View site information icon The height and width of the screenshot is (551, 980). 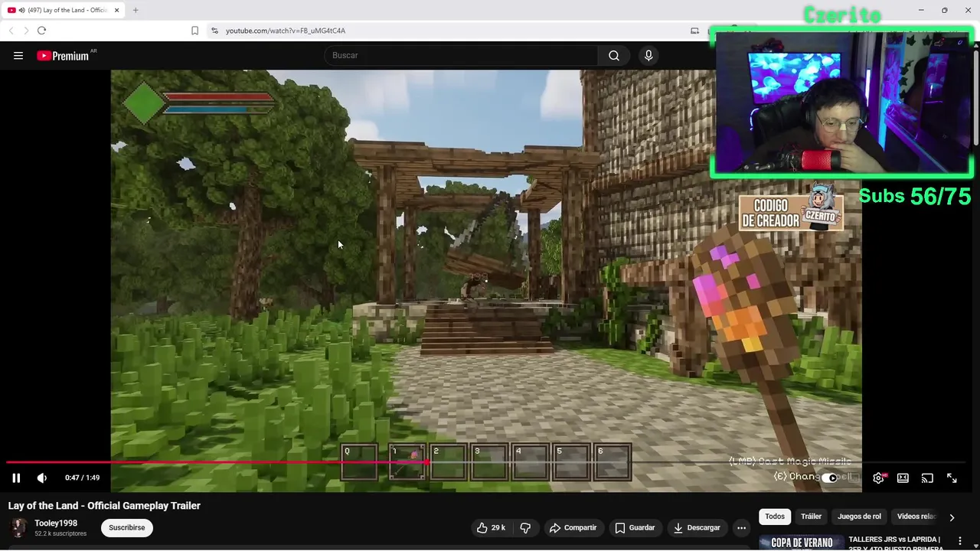tap(214, 31)
